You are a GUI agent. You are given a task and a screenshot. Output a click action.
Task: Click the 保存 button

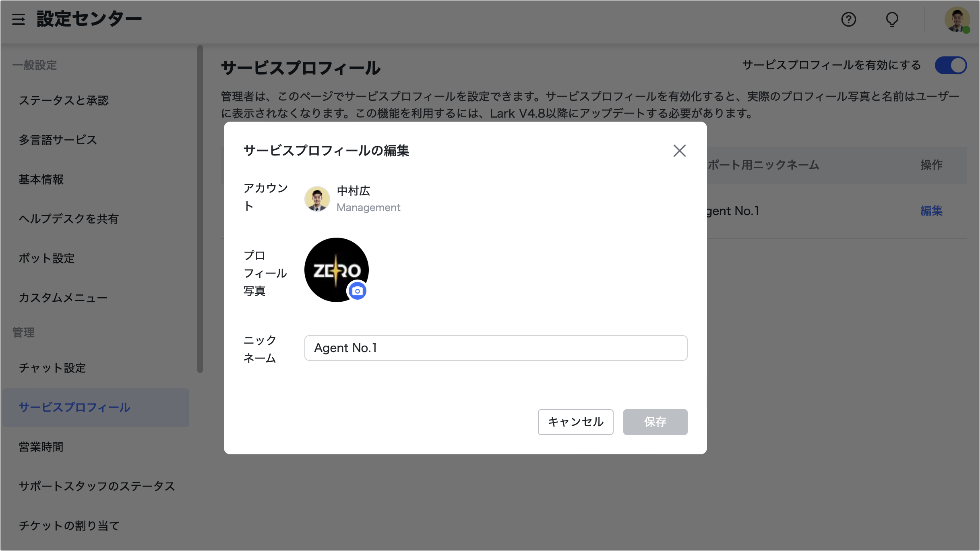(655, 422)
